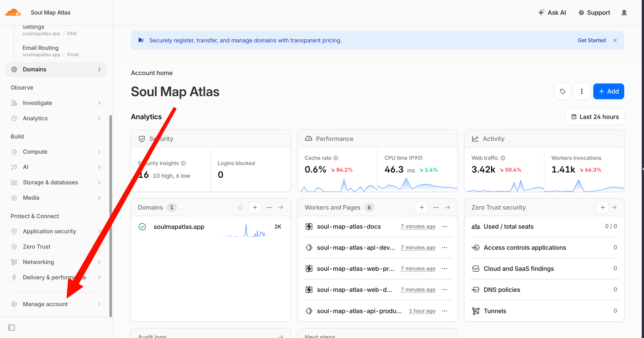
Task: Open options for soul-map-atlas-web-pr row
Action: click(445, 269)
